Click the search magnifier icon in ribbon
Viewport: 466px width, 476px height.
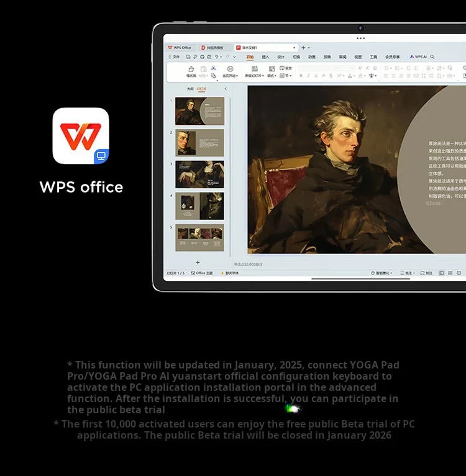432,57
